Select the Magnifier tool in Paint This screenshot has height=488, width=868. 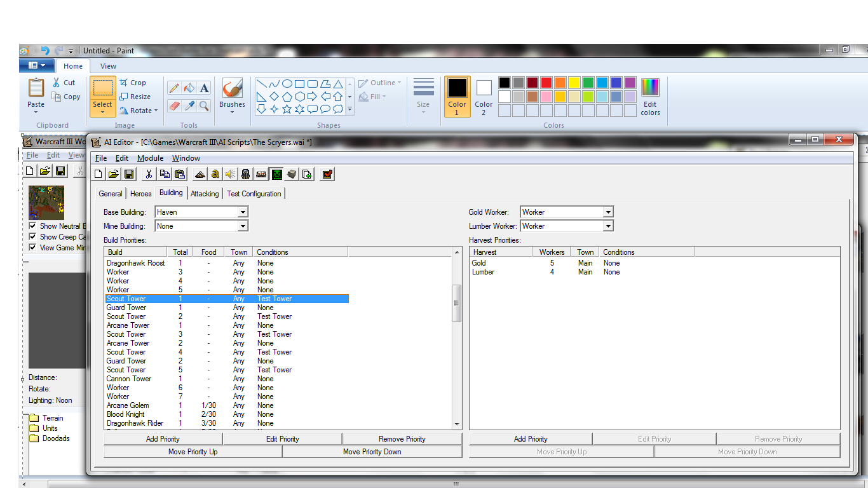pyautogui.click(x=204, y=105)
